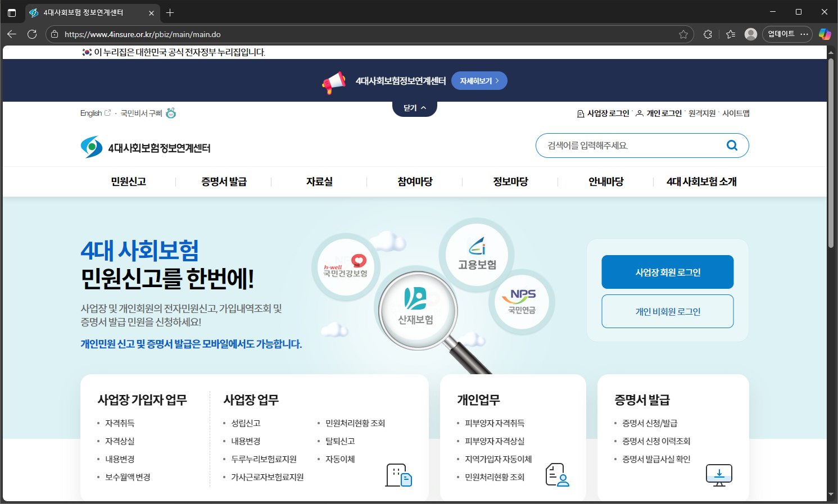Click the 국민연금 NPS circle icon

click(522, 301)
